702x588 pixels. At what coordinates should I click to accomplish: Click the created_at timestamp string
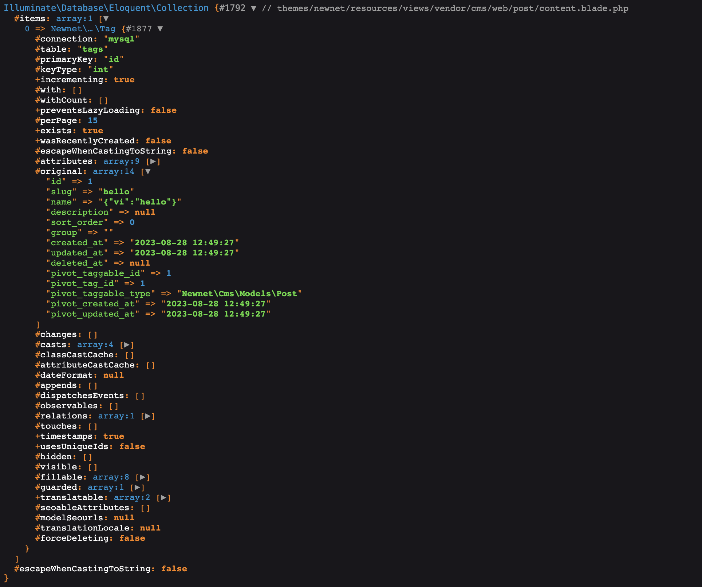[x=184, y=243]
